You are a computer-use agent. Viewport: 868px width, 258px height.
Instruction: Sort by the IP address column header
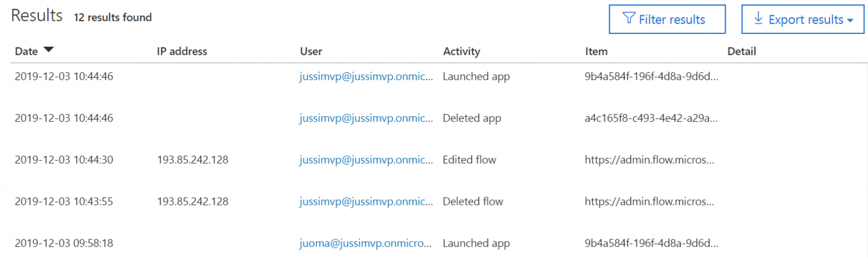point(182,51)
